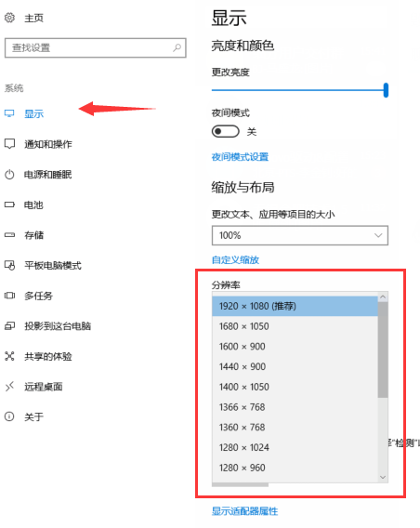The width and height of the screenshot is (420, 528).
Task: Click the Notifications and actions icon
Action: coord(9,144)
